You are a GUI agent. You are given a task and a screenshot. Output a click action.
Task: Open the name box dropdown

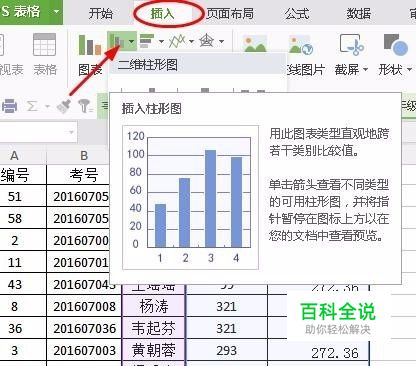(x=71, y=132)
